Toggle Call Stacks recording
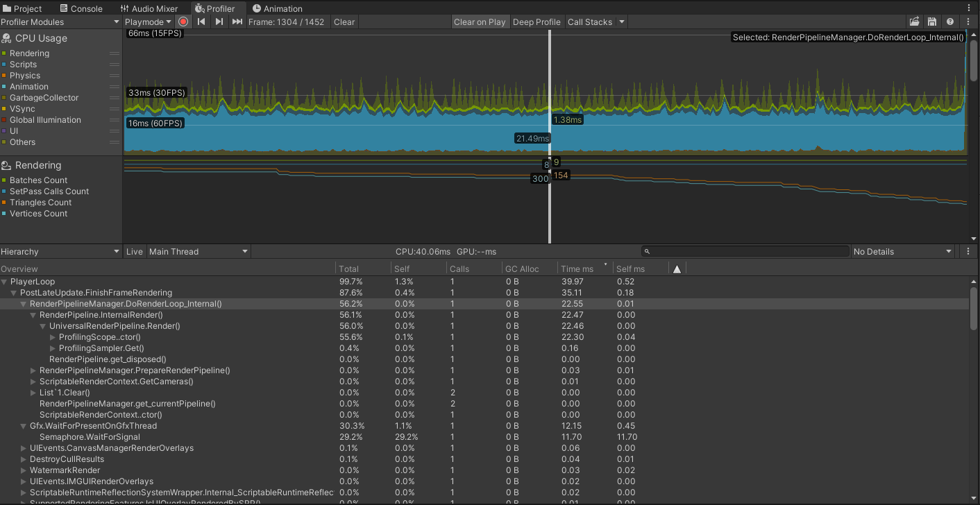 [590, 22]
